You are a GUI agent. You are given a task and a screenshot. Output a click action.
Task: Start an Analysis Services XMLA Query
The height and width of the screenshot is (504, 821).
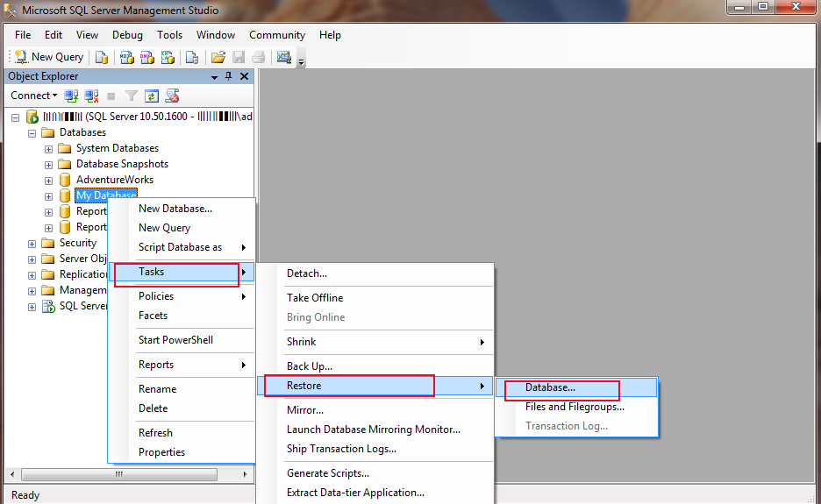[x=168, y=57]
